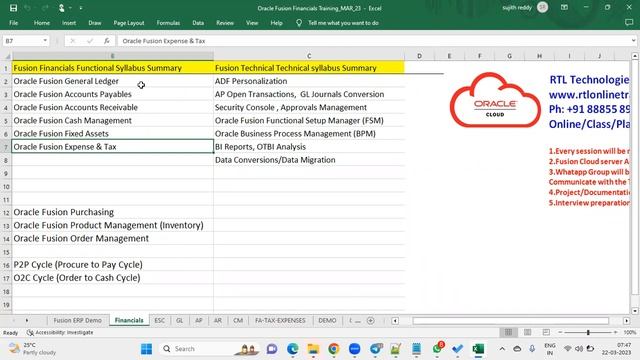Select column D header

pyautogui.click(x=419, y=56)
